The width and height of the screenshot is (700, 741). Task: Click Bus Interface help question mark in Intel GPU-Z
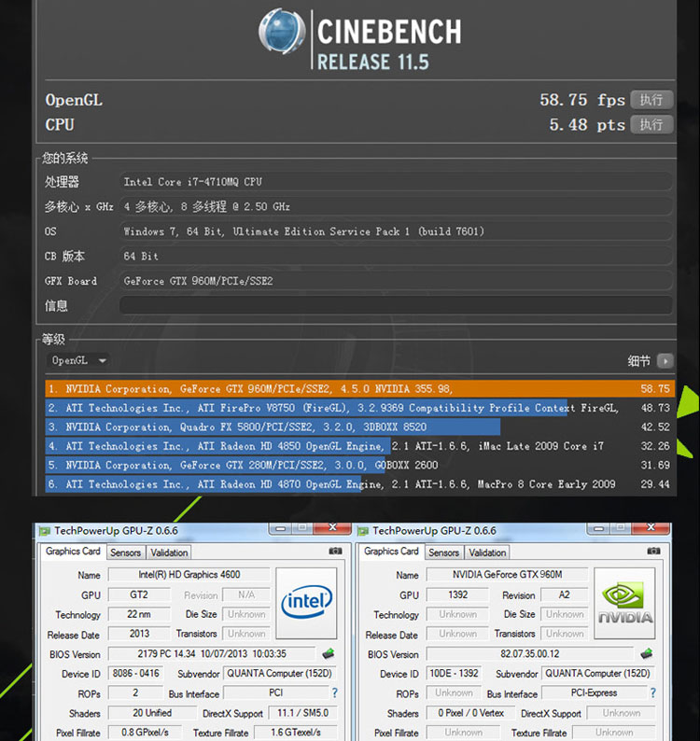[335, 693]
